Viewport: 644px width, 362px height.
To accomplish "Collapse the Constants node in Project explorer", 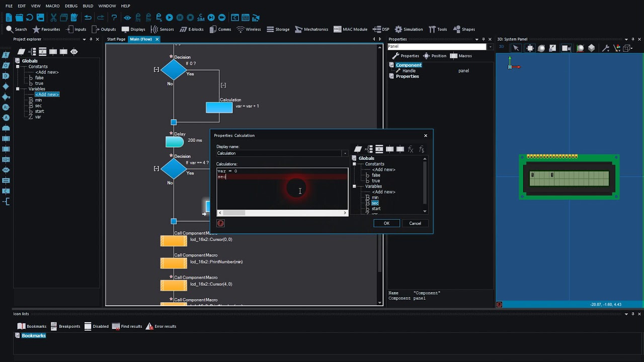I will click(x=18, y=66).
